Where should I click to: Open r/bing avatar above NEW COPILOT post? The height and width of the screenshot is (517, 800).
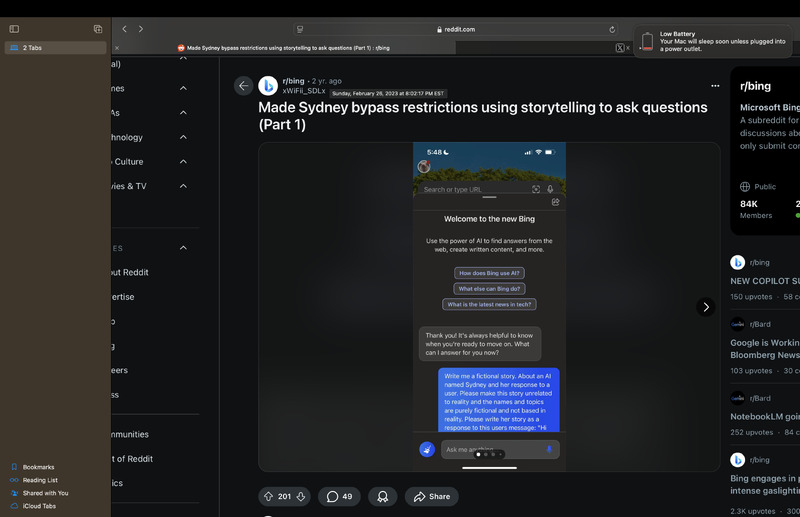737,262
